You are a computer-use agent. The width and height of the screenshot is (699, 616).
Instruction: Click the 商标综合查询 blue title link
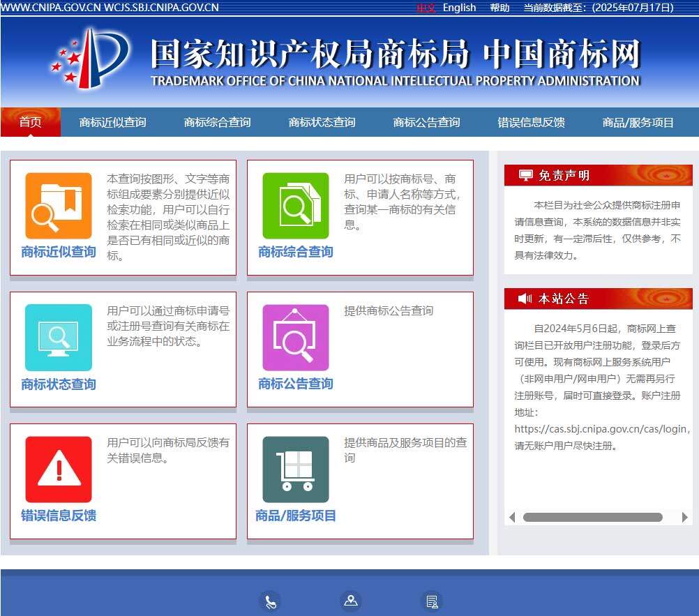tap(295, 252)
